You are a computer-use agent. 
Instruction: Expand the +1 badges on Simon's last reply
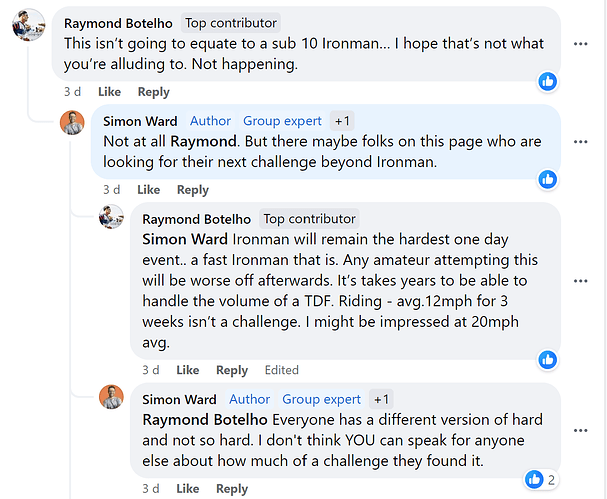pos(381,399)
